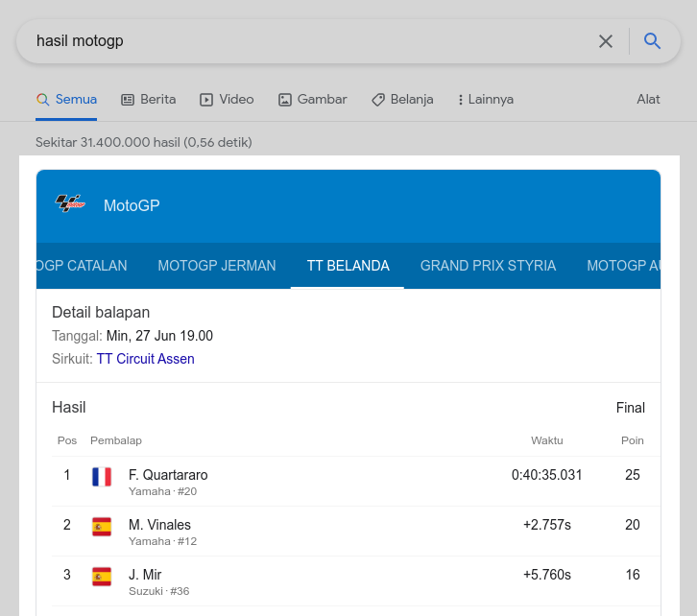Image resolution: width=697 pixels, height=616 pixels.
Task: Click the French flag beside Quartararo
Action: click(x=102, y=477)
